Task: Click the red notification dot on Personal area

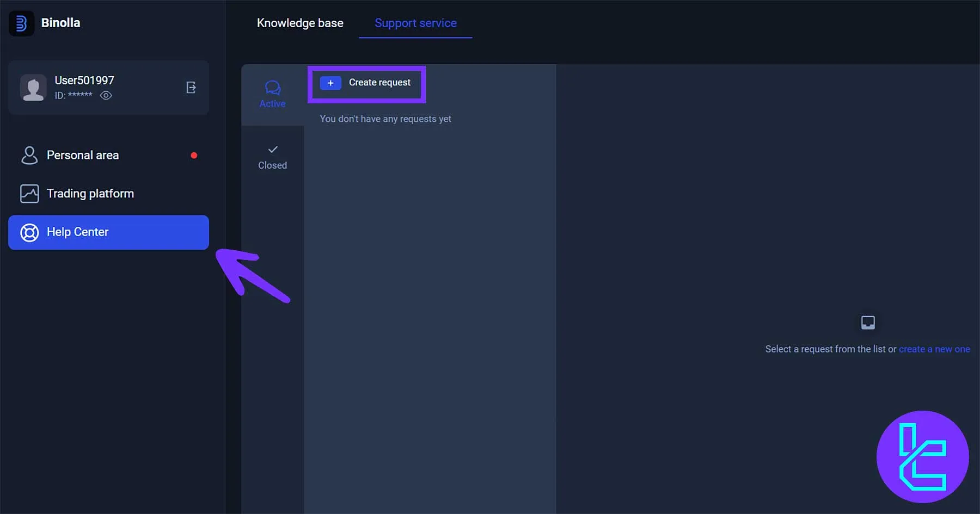Action: (x=194, y=155)
